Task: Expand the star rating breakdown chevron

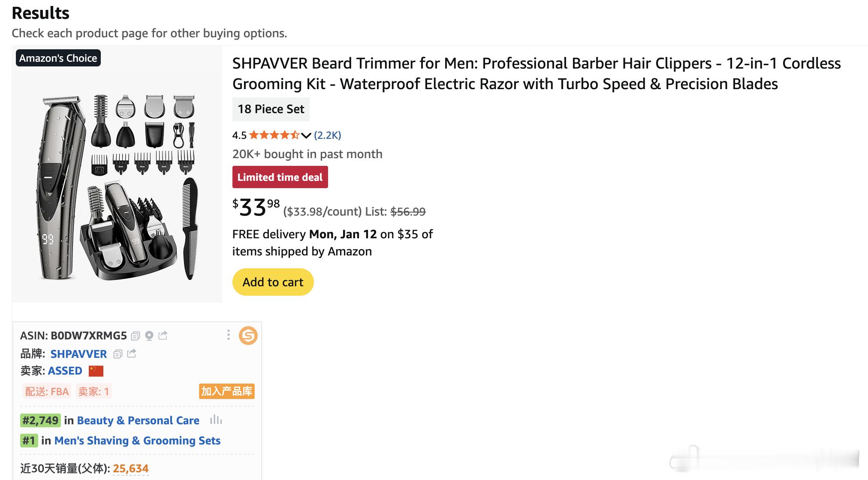Action: point(306,136)
